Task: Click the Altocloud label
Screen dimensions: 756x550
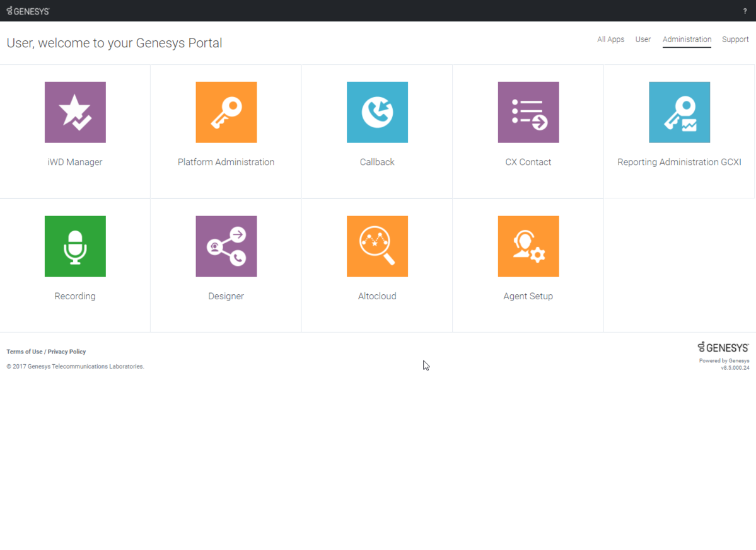Action: 377,296
